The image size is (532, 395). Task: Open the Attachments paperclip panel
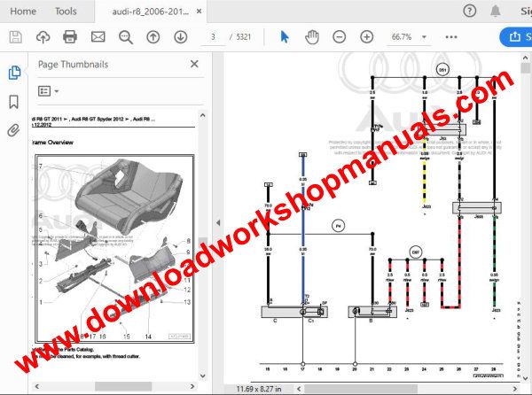click(13, 130)
